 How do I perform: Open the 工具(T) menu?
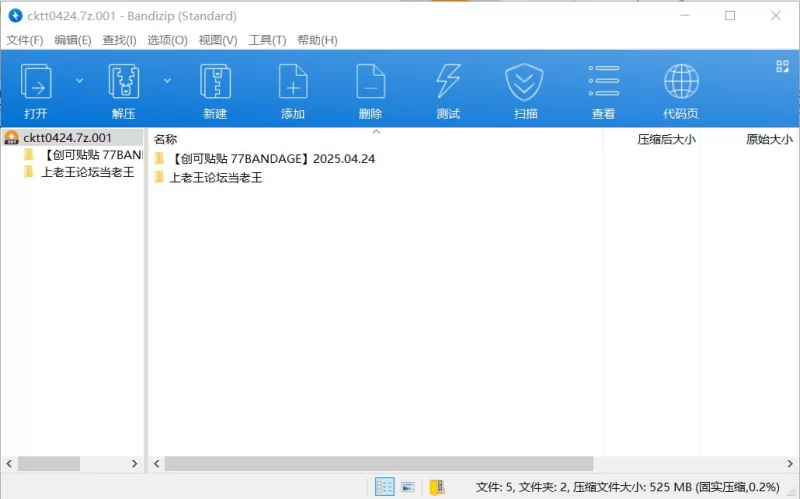click(267, 40)
